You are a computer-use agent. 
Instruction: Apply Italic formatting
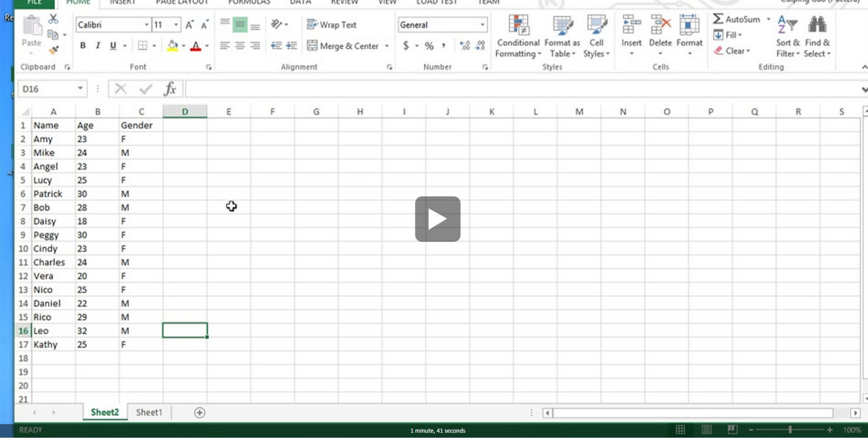point(97,45)
